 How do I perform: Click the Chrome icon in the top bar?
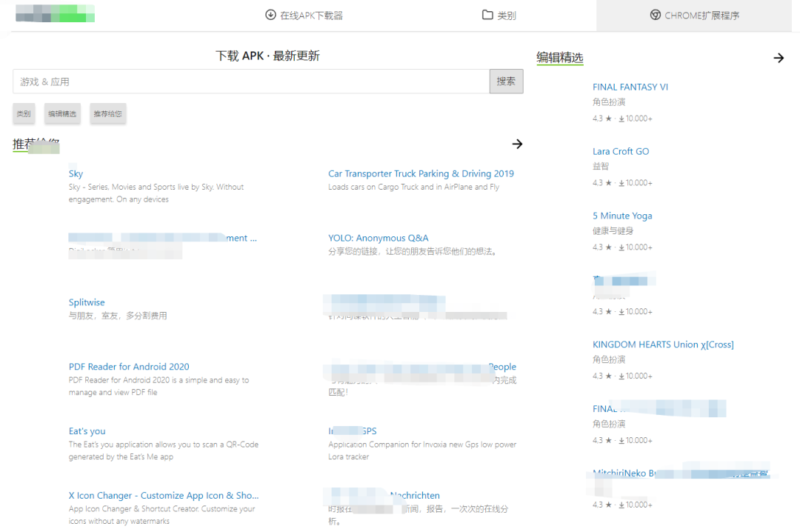[x=656, y=15]
